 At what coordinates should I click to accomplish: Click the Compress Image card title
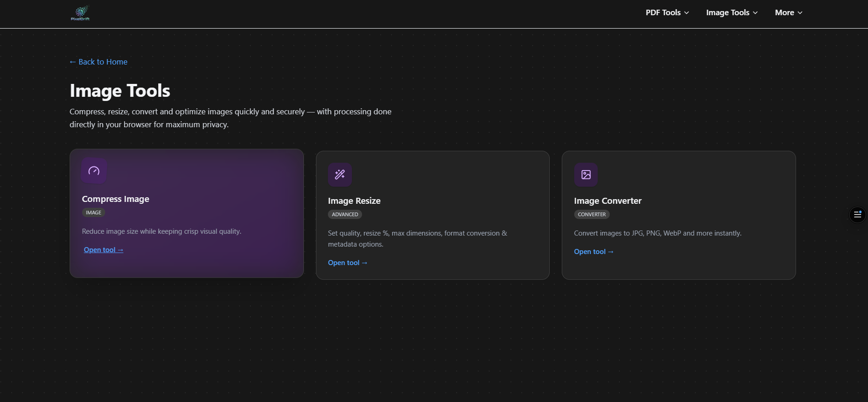click(116, 199)
